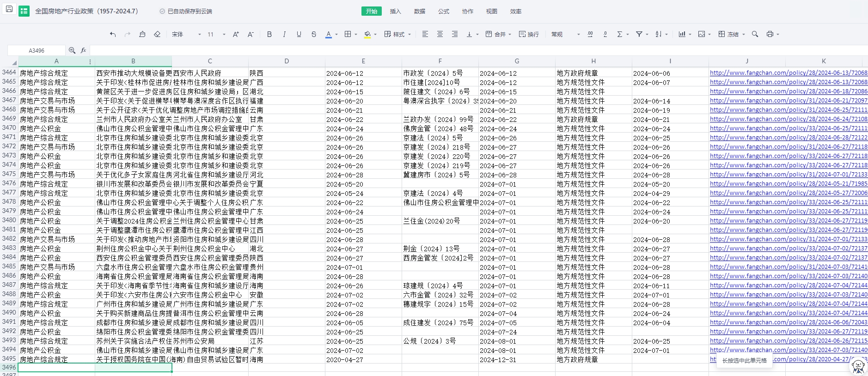Expand the print options arrow
Viewport: 868px width, 376px height.
[778, 34]
